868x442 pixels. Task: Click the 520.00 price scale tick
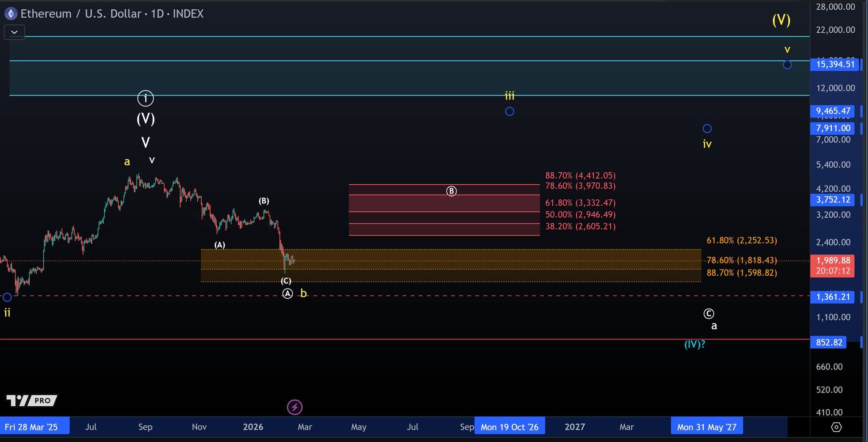829,390
